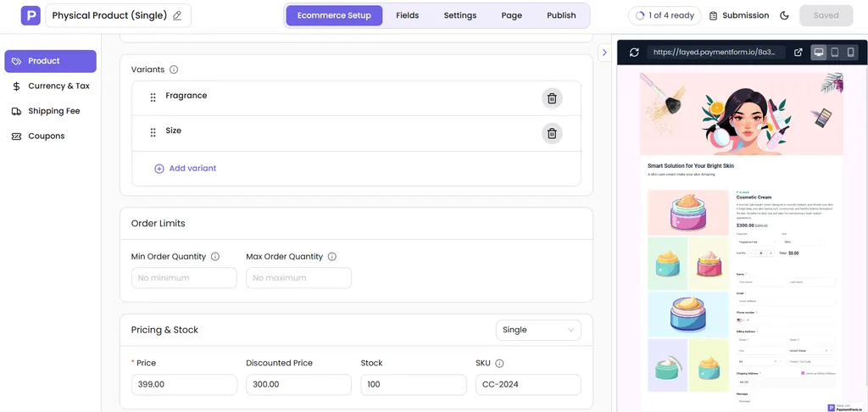Switch preview to tablet view
Viewport: 868px width, 412px height.
(x=835, y=52)
